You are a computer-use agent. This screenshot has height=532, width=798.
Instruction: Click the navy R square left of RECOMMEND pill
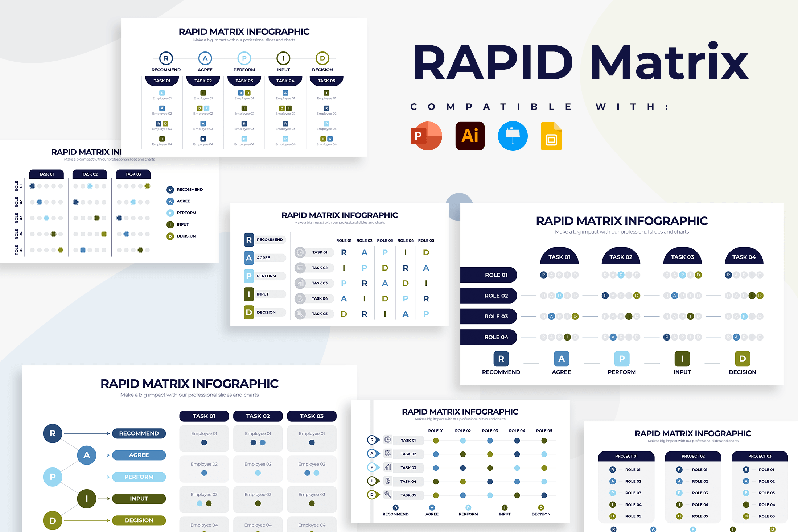249,240
